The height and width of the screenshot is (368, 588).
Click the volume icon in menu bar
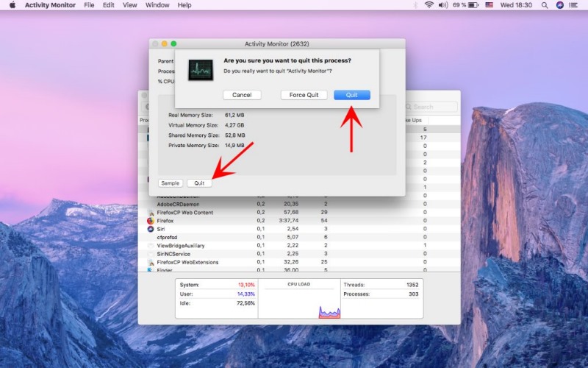pos(443,5)
